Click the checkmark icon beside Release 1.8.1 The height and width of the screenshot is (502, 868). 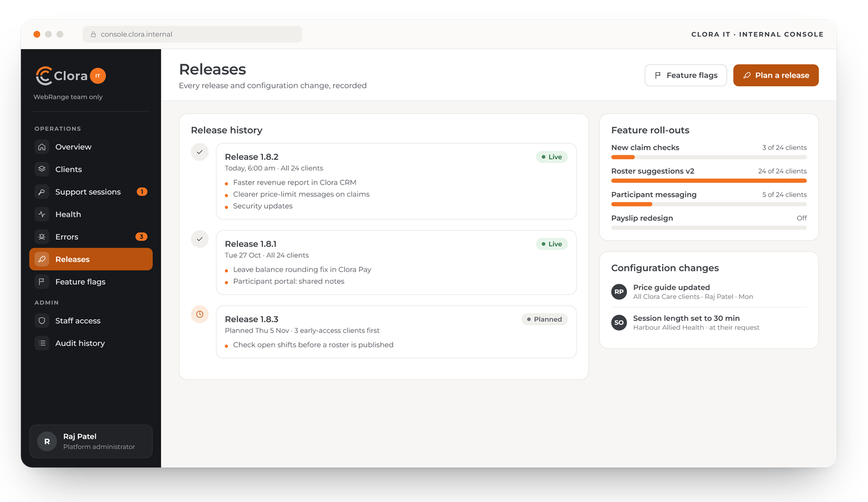pos(200,239)
